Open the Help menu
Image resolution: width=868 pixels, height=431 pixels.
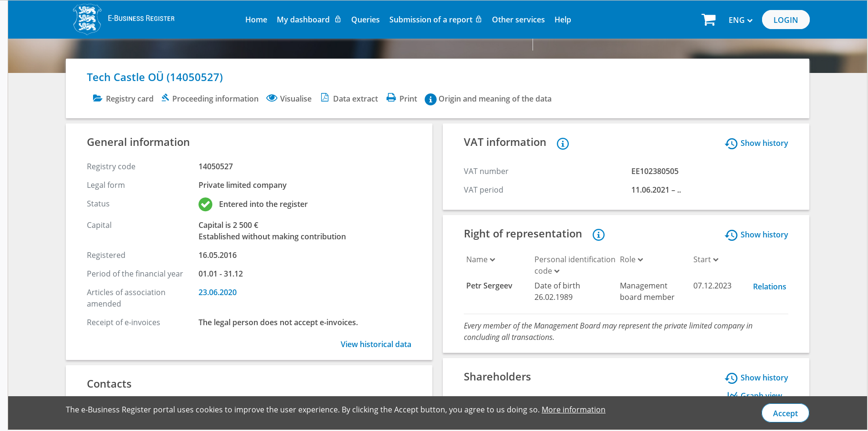coord(563,20)
